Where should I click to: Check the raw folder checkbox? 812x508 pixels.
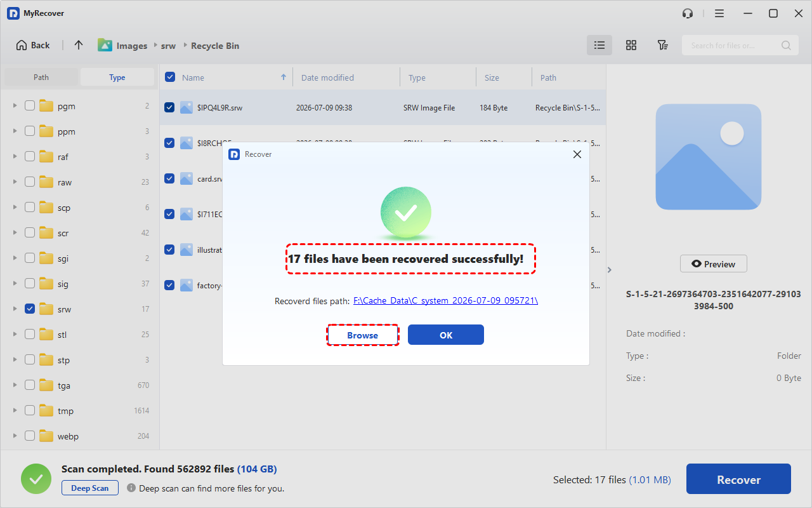pyautogui.click(x=30, y=182)
